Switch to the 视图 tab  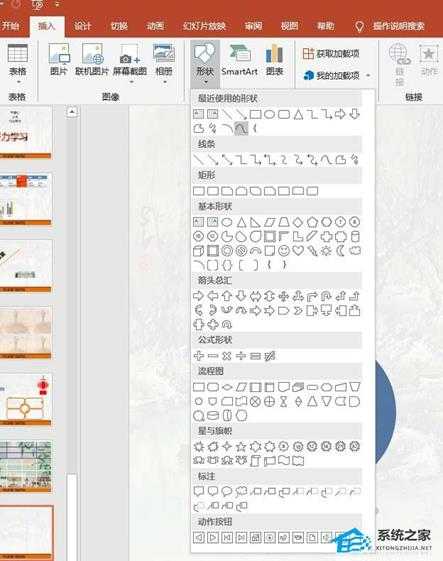click(289, 26)
